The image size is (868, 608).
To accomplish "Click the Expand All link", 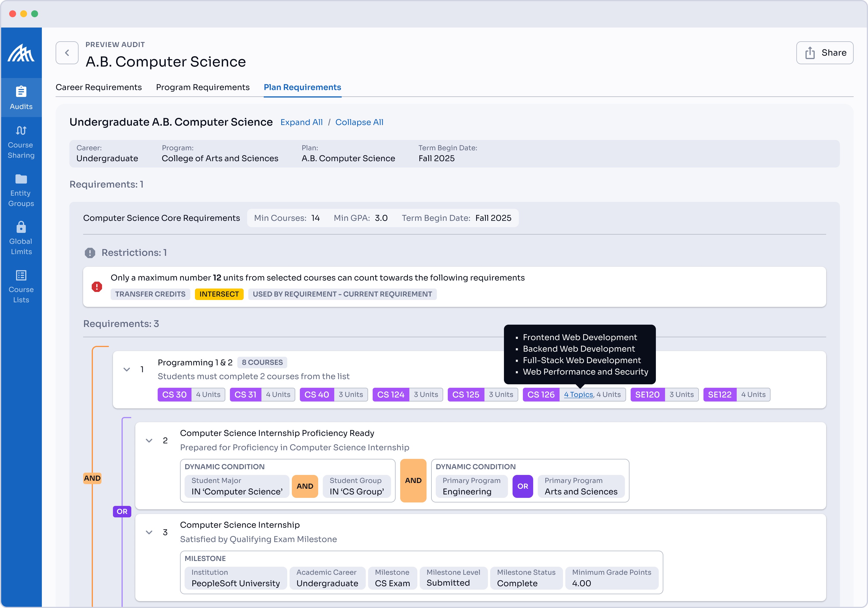I will [x=302, y=122].
